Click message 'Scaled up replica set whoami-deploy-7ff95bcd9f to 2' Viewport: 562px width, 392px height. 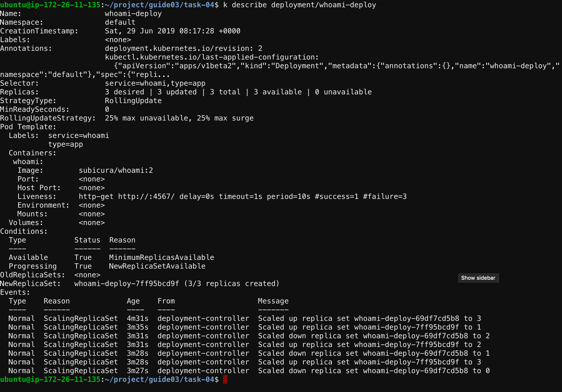coord(370,345)
